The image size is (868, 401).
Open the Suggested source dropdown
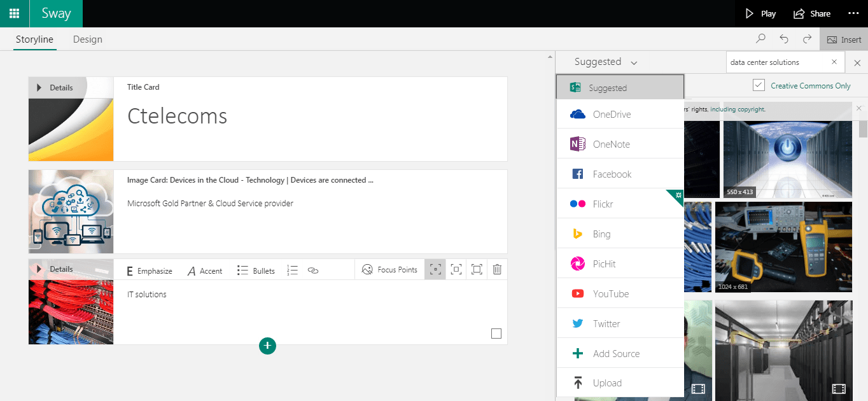(x=605, y=62)
